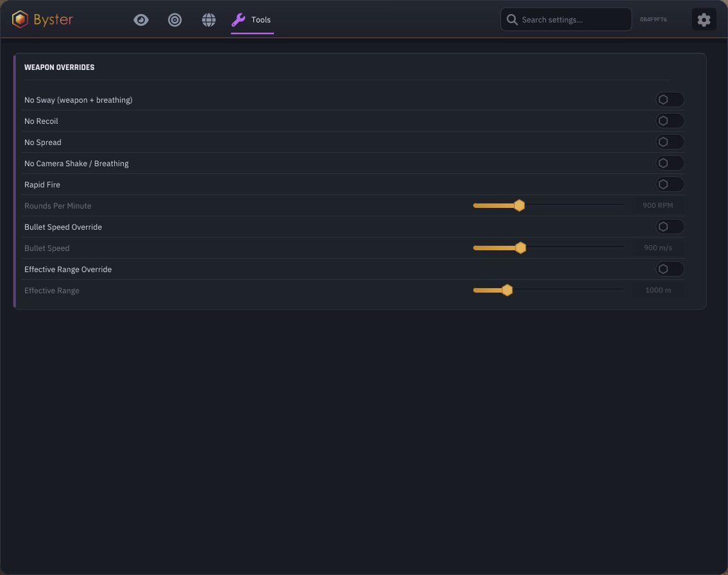The height and width of the screenshot is (575, 728).
Task: Toggle No Recoil on
Action: (670, 121)
